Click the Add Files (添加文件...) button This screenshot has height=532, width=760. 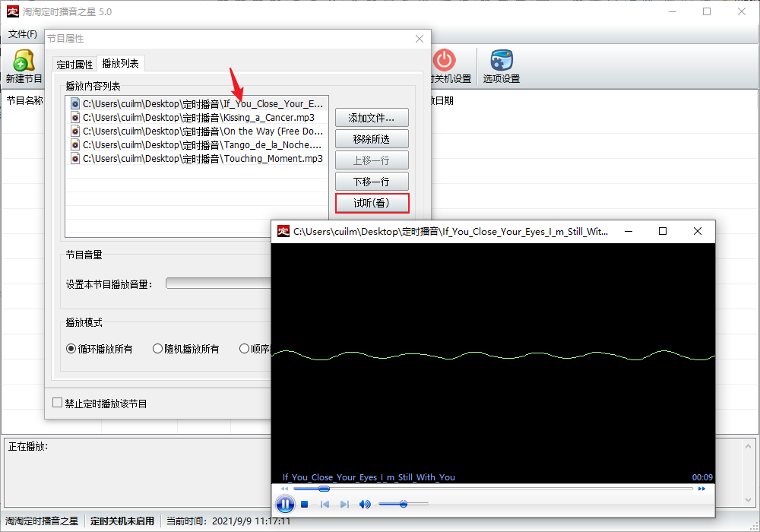point(372,118)
